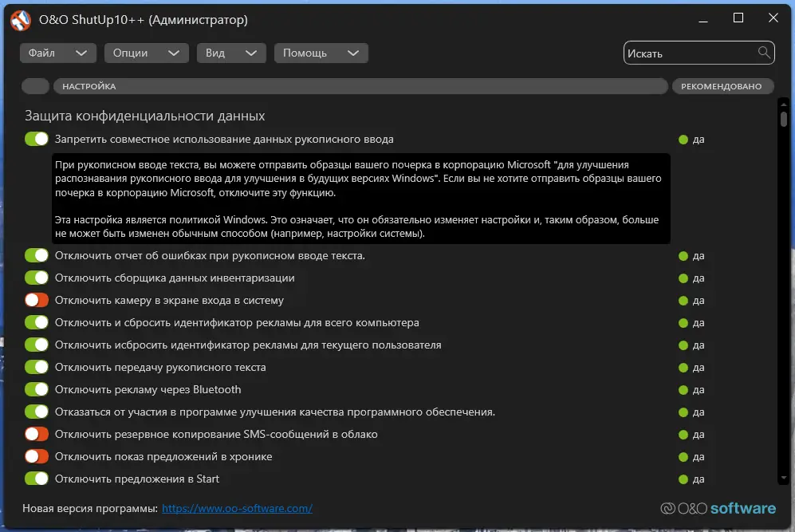Focus the Искать search field
This screenshot has height=532, width=795.
pos(690,53)
